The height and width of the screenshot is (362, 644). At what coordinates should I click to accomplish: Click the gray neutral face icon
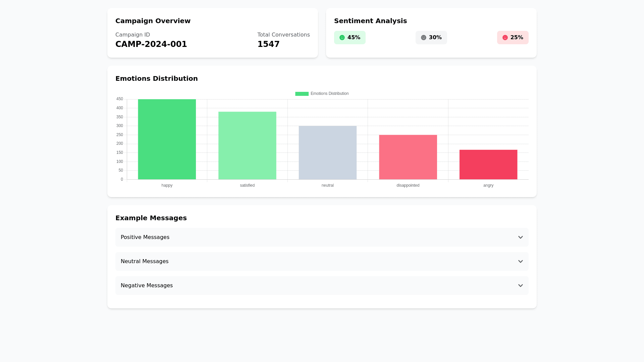[x=424, y=38]
